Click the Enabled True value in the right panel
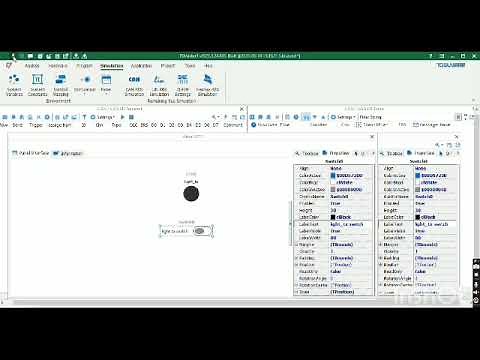This screenshot has width=480, height=360. 420,203
